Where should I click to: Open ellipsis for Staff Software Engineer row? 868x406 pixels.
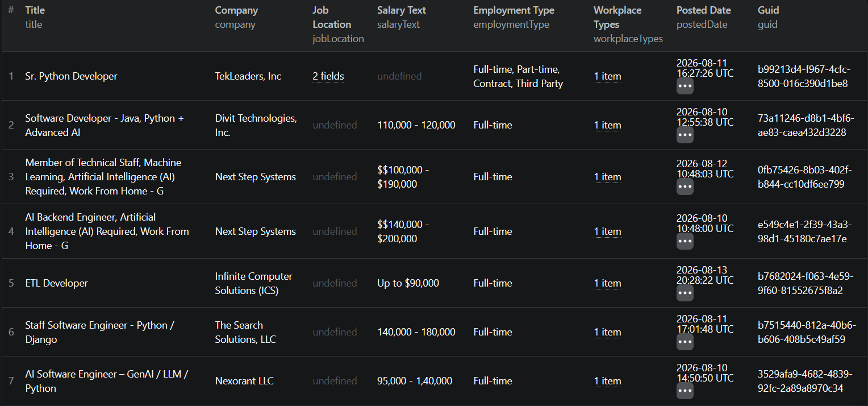685,342
